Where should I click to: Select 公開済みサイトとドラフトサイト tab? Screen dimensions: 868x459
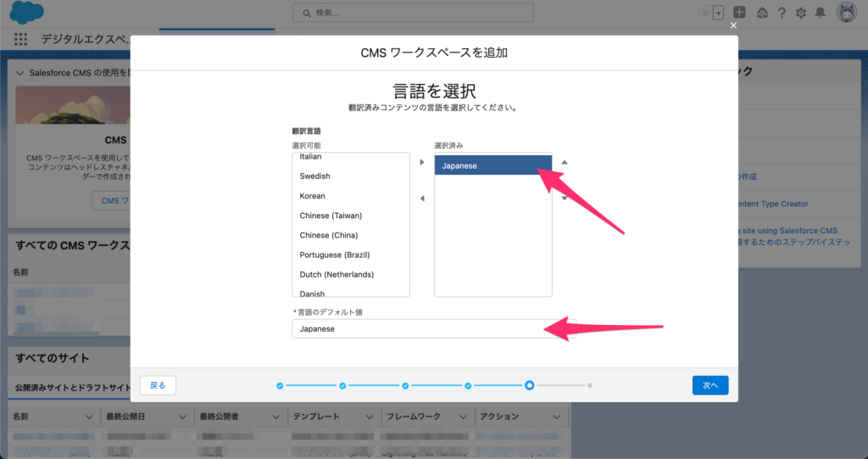coord(72,388)
